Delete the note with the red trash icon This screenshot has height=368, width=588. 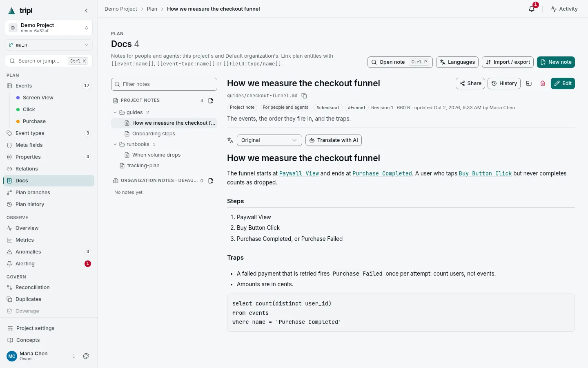click(543, 83)
